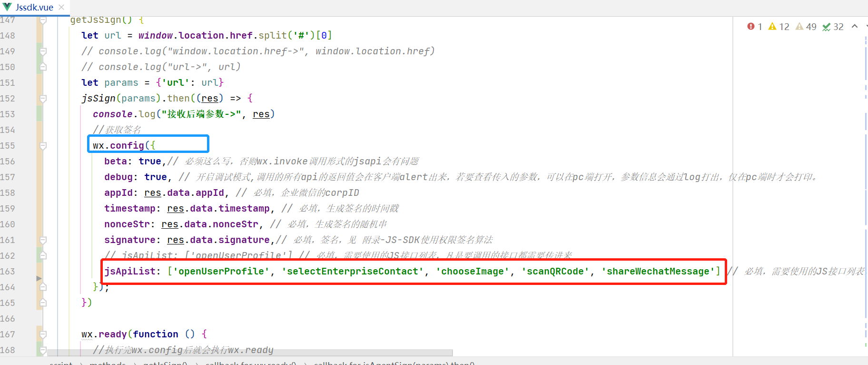Screen dimensions: 868x365
Task: Toggle comment fold end marker on line 150
Action: [43, 67]
